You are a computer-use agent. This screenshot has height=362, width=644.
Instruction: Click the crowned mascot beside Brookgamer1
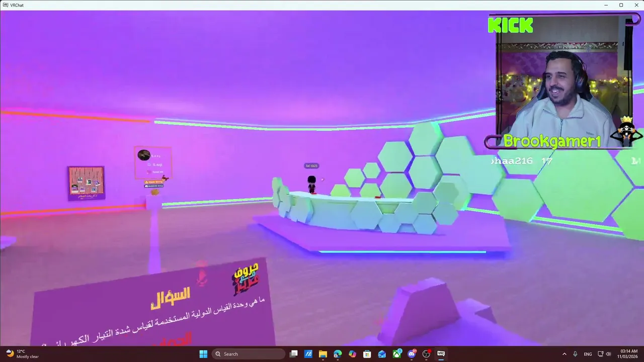tap(626, 131)
